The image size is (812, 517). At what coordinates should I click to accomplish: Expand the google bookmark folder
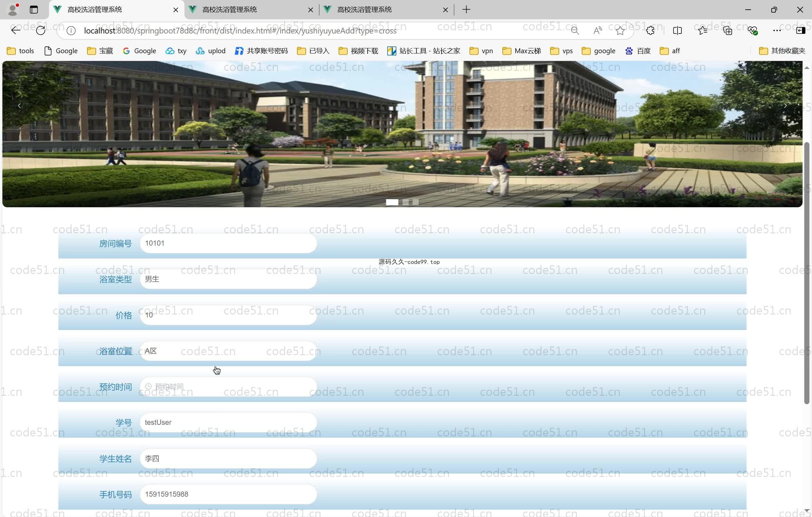tap(599, 51)
